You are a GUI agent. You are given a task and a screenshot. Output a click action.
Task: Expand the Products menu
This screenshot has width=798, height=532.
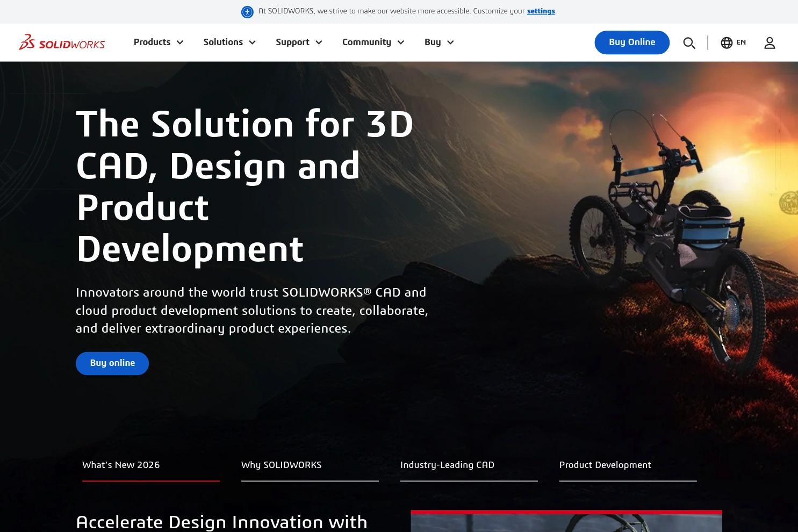point(159,42)
